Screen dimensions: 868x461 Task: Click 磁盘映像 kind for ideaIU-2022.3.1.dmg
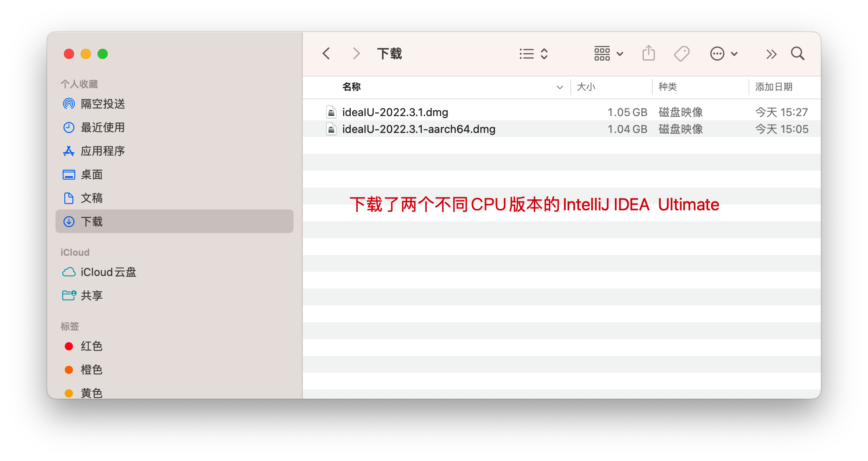tap(680, 112)
